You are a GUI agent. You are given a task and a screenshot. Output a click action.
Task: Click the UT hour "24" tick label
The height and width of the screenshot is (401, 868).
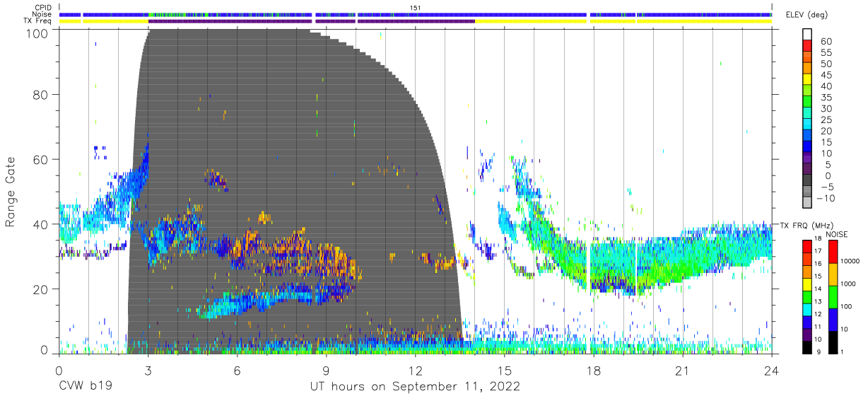772,370
